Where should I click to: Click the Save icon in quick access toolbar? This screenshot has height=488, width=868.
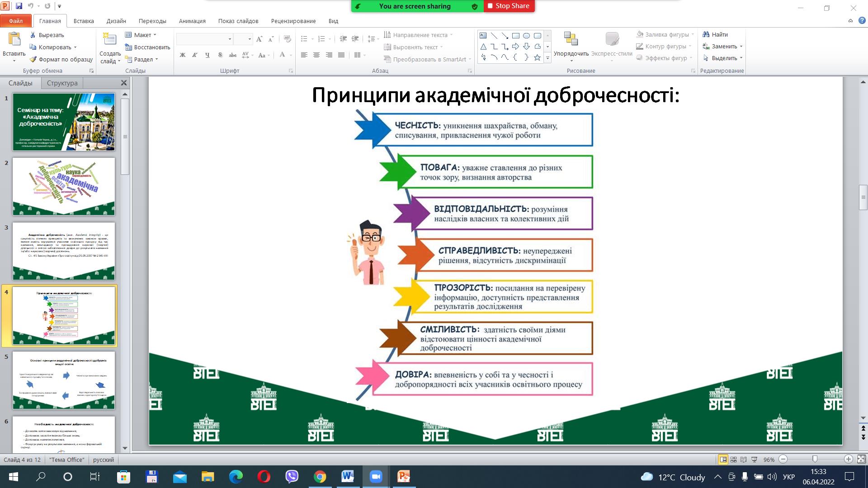tap(19, 6)
